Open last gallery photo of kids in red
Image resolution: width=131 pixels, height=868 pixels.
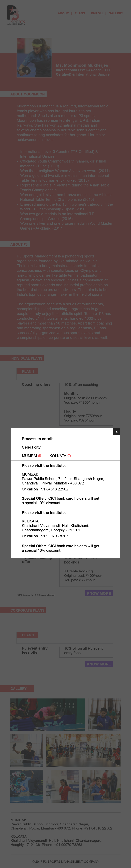tap(101, 786)
